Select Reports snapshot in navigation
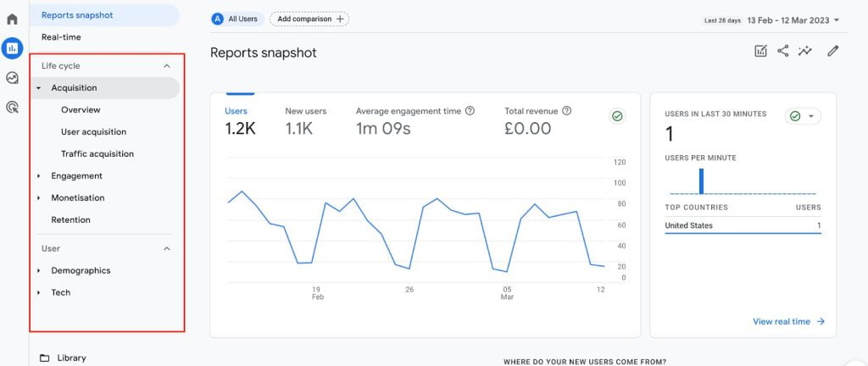Viewport: 868px width, 366px height. 104,15
